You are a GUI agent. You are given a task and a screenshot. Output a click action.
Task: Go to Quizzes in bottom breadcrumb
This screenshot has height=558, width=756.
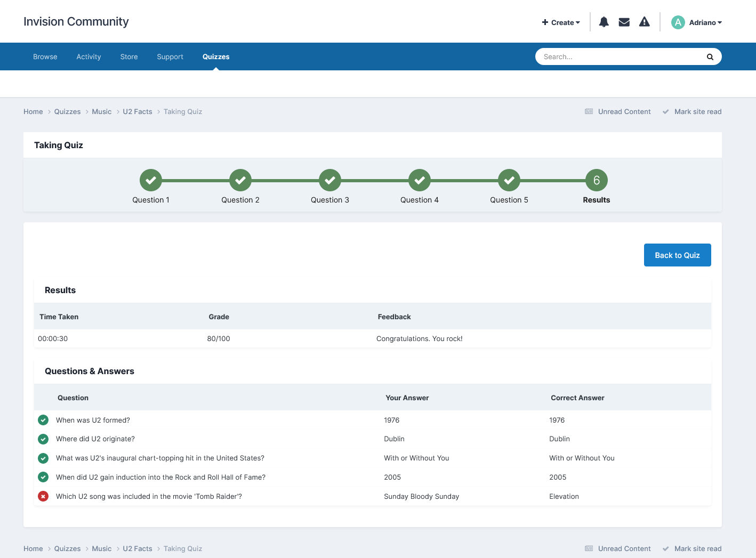tap(67, 548)
